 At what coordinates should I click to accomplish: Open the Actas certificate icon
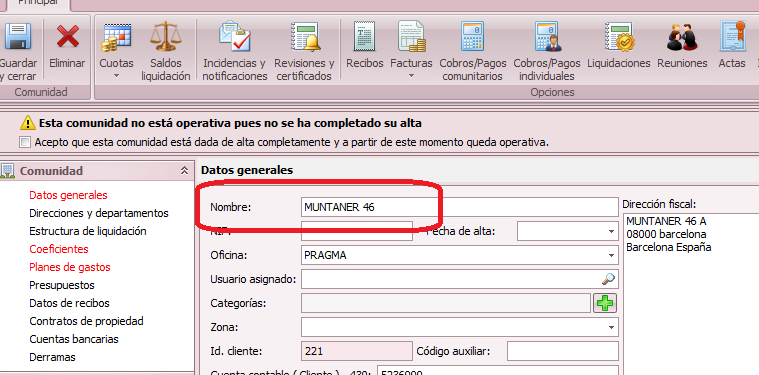(732, 36)
